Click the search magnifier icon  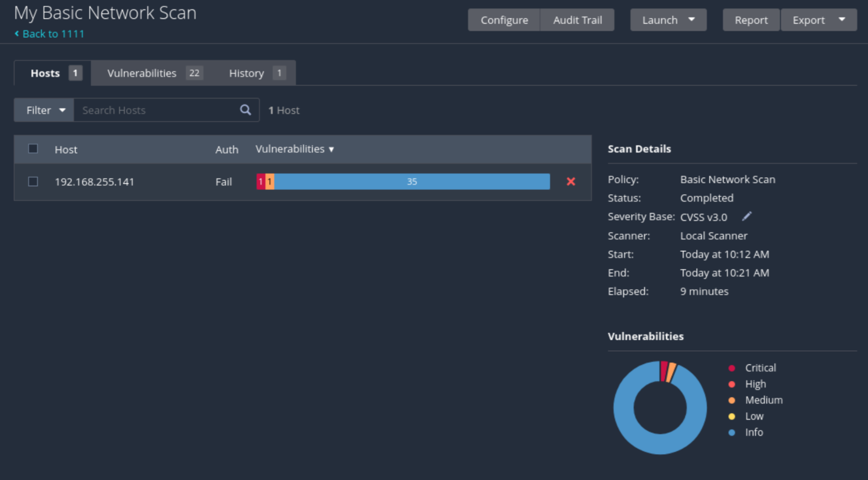245,110
